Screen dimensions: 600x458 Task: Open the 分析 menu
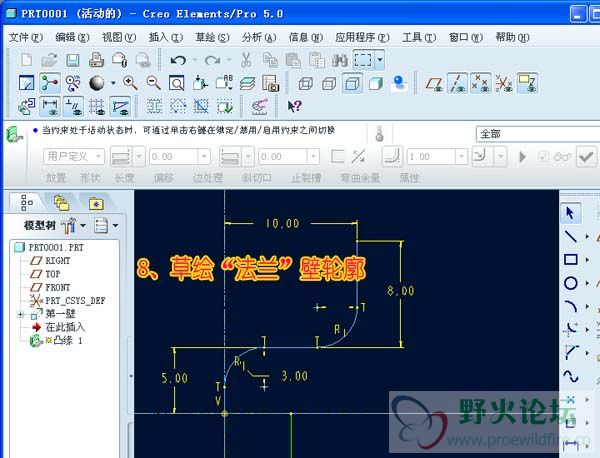tap(259, 37)
